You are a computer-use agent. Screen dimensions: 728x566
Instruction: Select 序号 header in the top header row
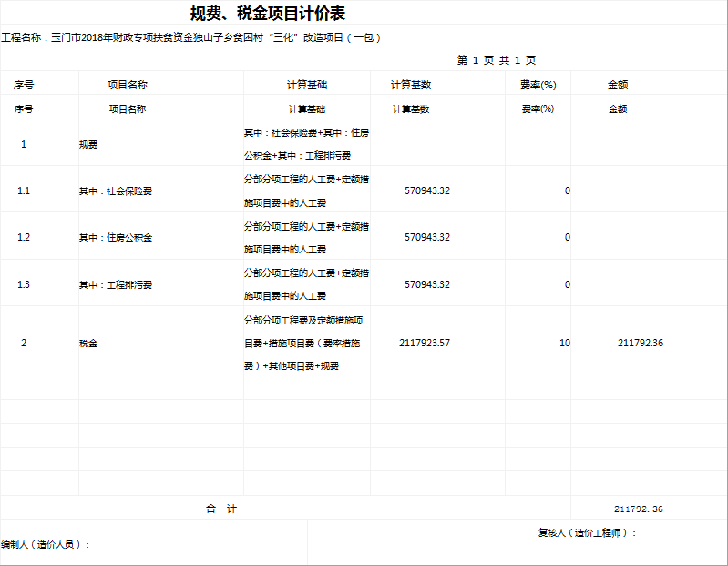point(24,85)
